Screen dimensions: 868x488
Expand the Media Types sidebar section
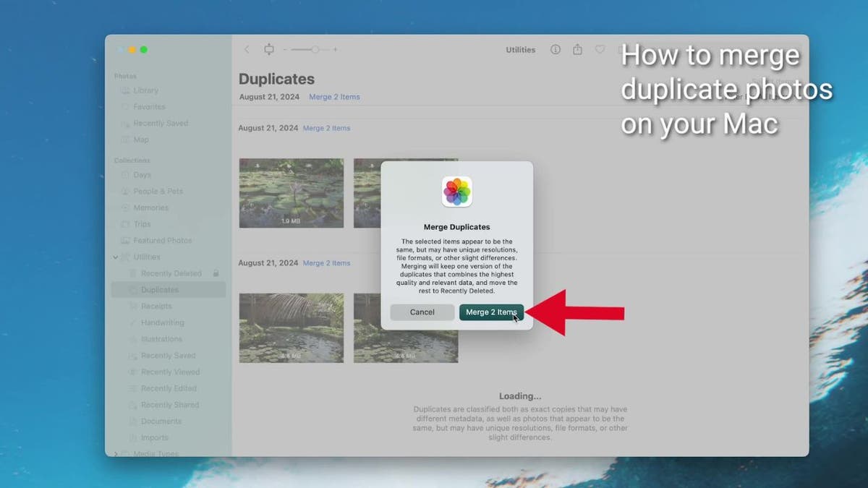click(x=116, y=453)
